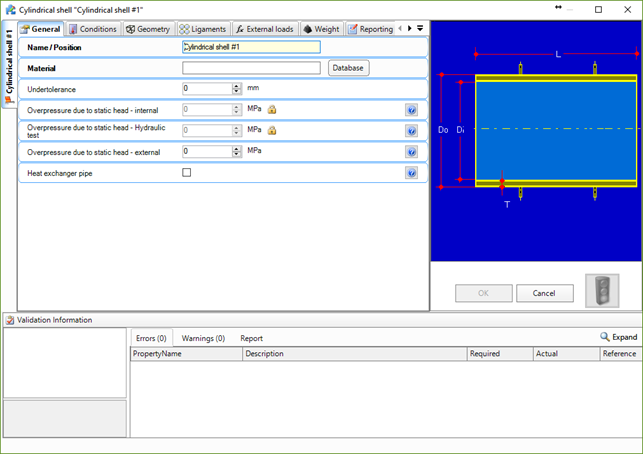Click the OK button
Image resolution: width=643 pixels, height=454 pixels.
[484, 293]
